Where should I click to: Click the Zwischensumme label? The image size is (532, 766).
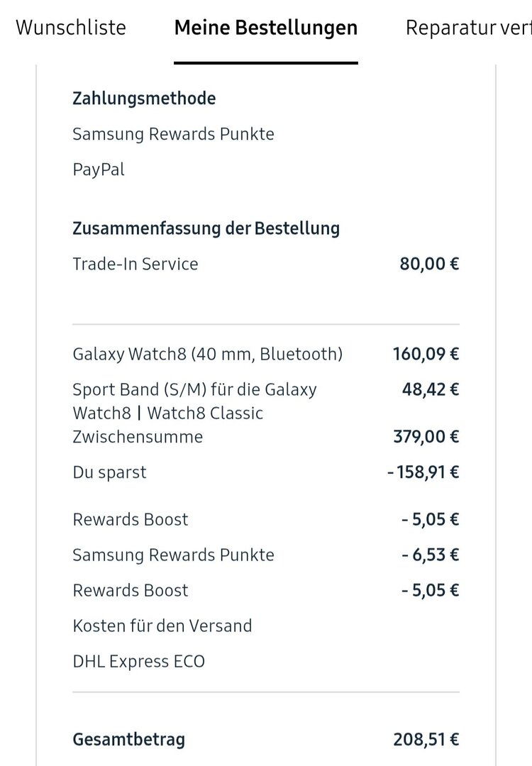pyautogui.click(x=138, y=436)
